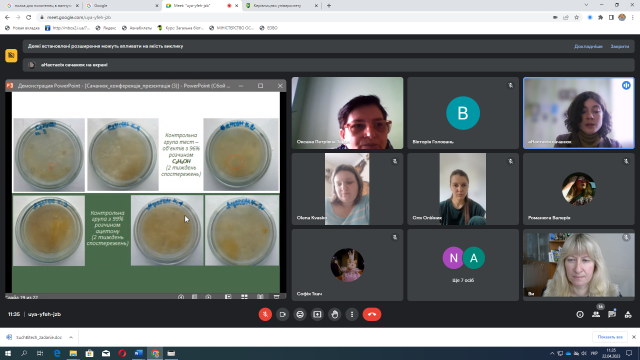Dismiss the extensions notice via close link
Image resolution: width=640 pixels, height=360 pixels.
(620, 46)
